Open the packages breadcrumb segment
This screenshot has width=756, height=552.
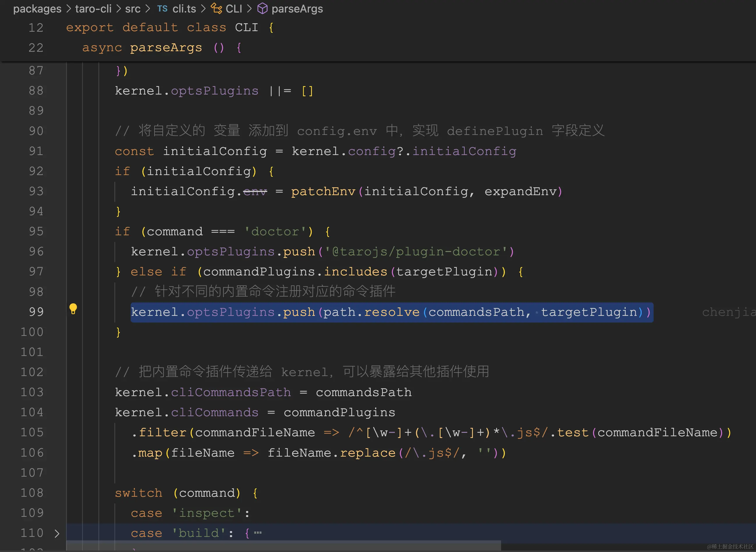pyautogui.click(x=37, y=9)
